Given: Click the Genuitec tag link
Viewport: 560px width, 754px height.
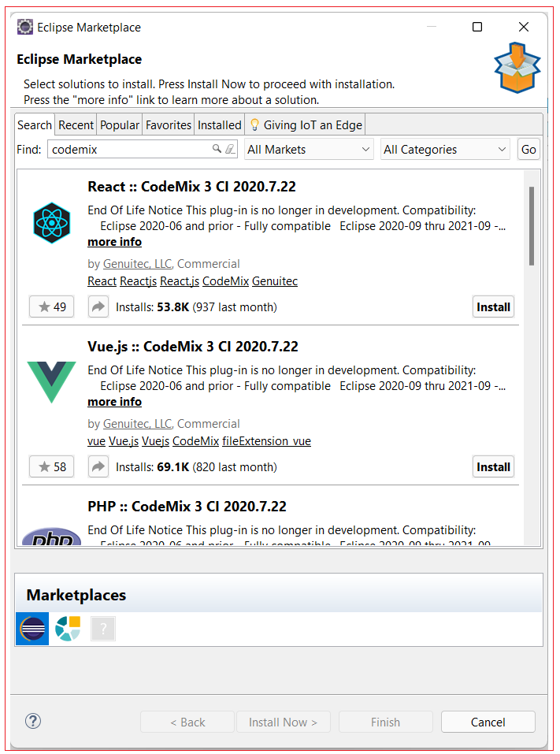Looking at the screenshot, I should pos(274,281).
